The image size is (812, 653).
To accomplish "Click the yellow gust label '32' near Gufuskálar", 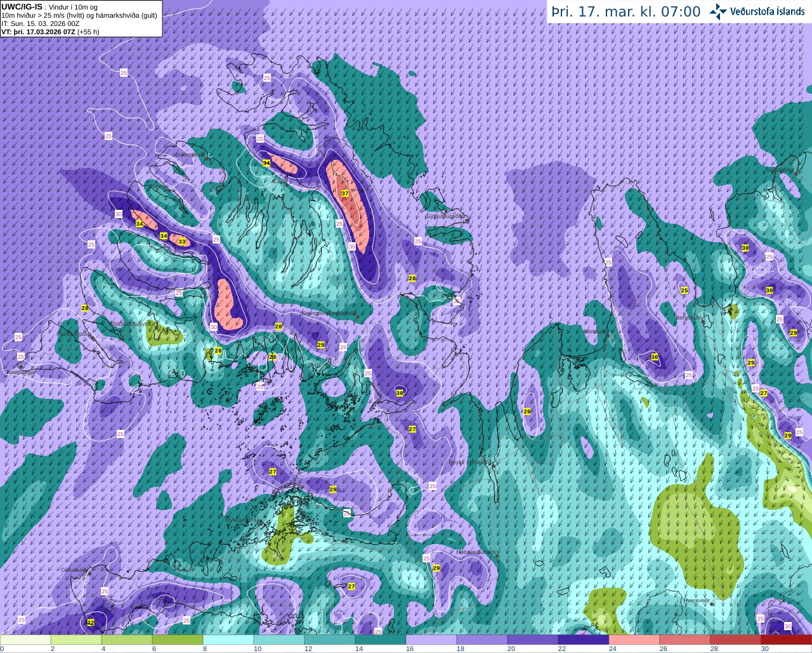I will coord(91,623).
